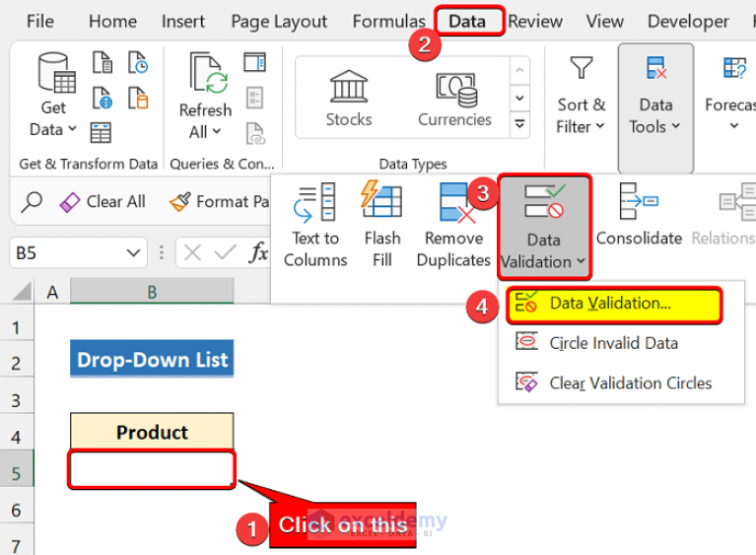The height and width of the screenshot is (555, 756).
Task: Select empty cell B5 under Product
Action: coord(152,468)
